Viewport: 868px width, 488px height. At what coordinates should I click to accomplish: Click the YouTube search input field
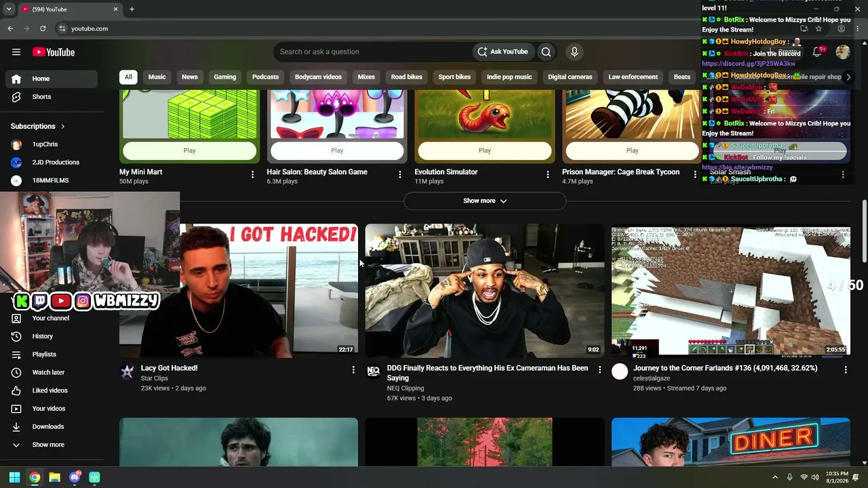point(373,52)
